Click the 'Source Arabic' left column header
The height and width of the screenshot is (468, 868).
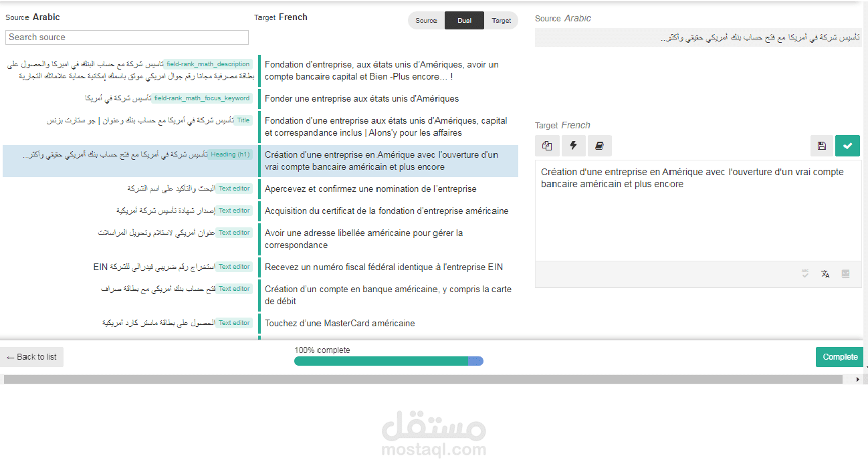(33, 17)
